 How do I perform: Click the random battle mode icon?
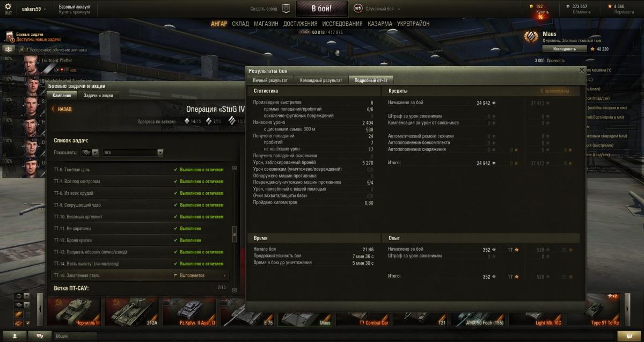click(358, 9)
